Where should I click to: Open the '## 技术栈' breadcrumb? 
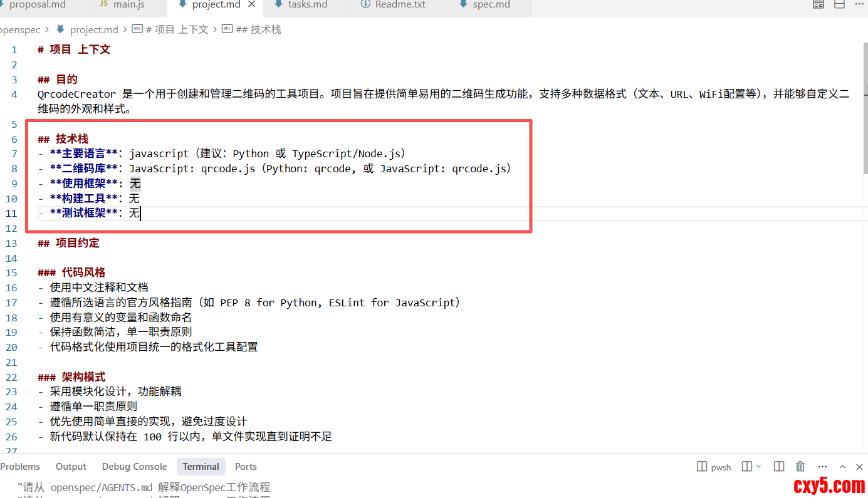[x=252, y=29]
